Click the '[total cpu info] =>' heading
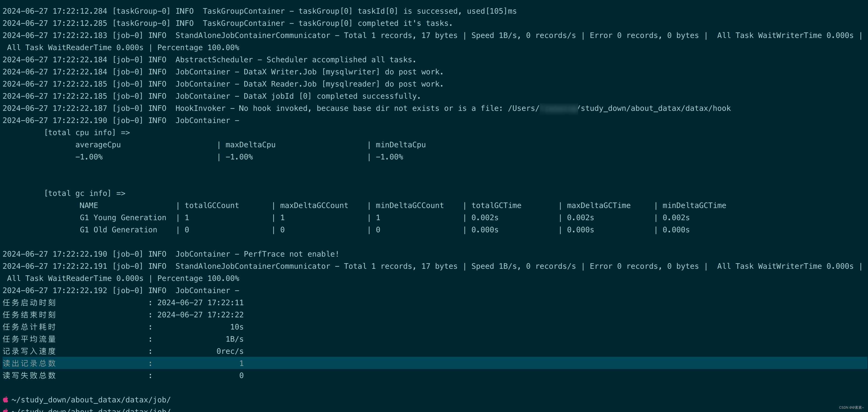Image resolution: width=868 pixels, height=412 pixels. [87, 133]
